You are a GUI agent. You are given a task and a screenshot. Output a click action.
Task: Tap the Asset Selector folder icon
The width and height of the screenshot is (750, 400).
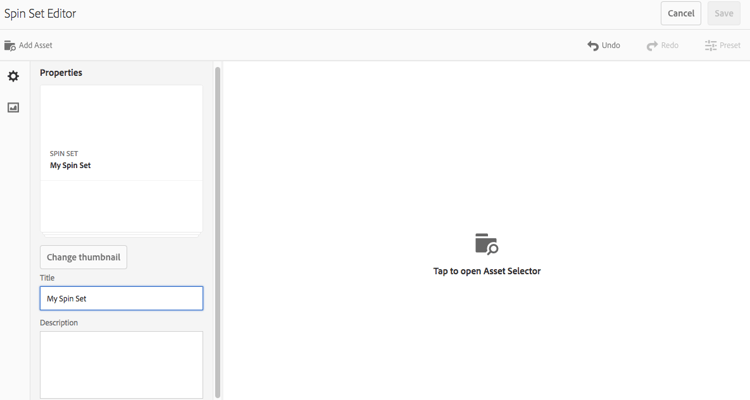(x=486, y=244)
